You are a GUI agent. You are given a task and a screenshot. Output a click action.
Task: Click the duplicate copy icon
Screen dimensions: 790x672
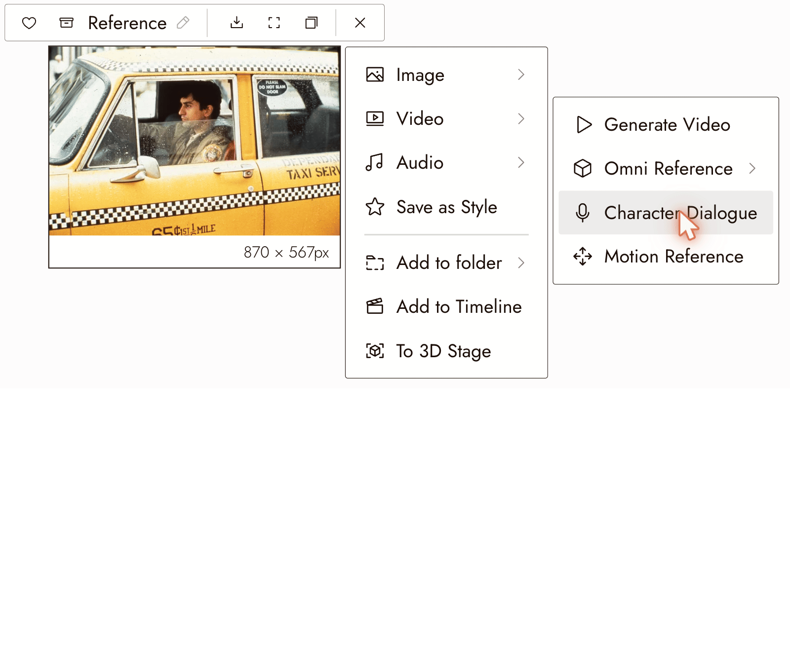tap(311, 23)
